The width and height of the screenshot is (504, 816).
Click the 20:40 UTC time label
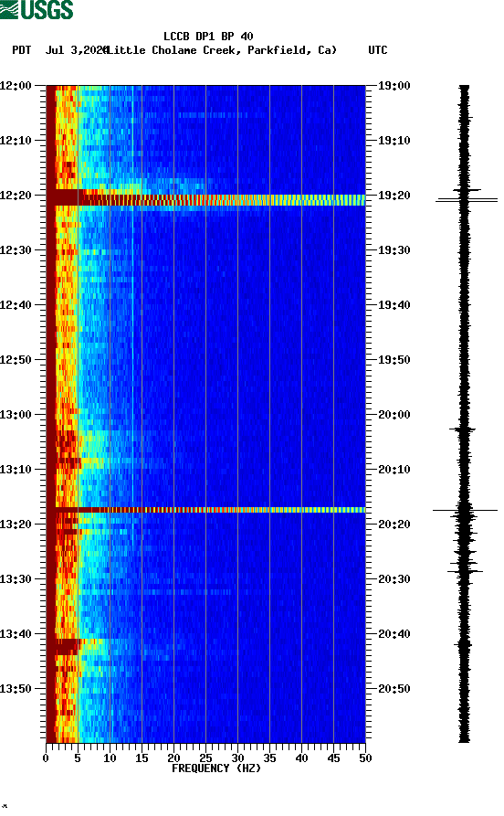[x=394, y=634]
